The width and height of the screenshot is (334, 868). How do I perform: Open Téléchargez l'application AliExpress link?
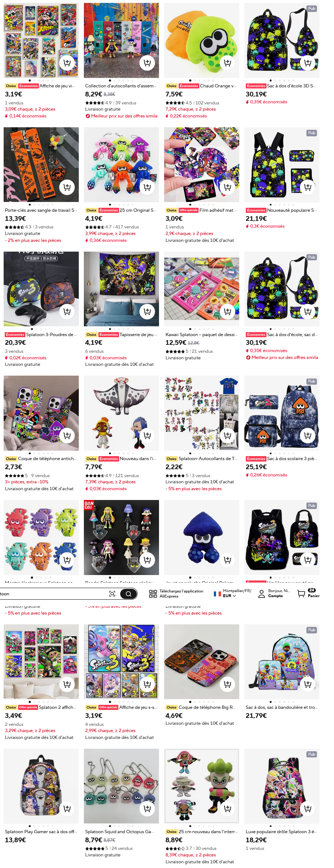(x=181, y=594)
